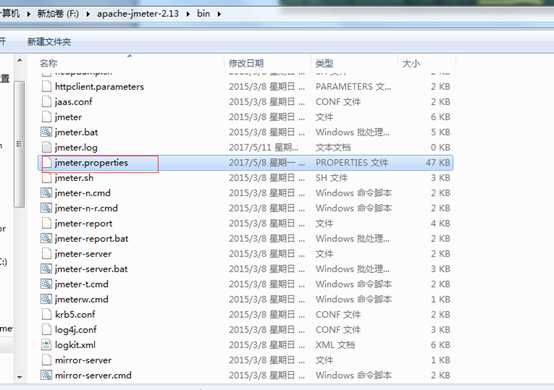Viewport: 554px width, 390px height.
Task: Click the navigation pane scrollbar thumb
Action: click(x=19, y=144)
